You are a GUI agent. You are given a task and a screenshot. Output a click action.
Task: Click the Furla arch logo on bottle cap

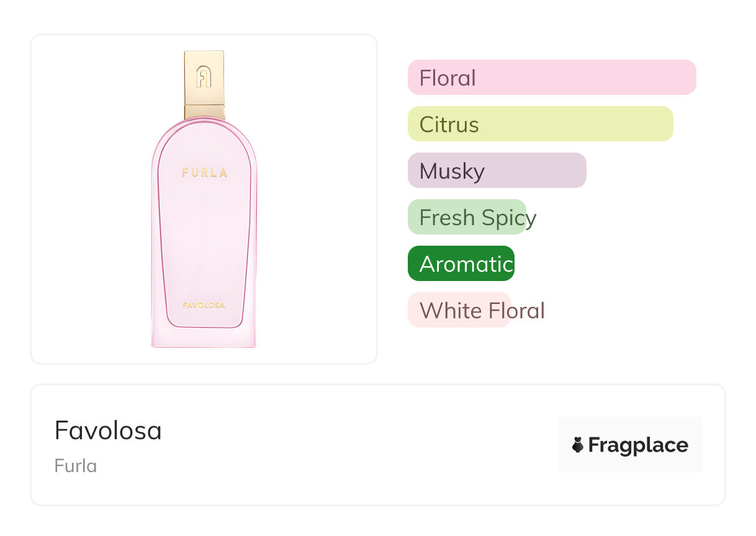point(204,76)
